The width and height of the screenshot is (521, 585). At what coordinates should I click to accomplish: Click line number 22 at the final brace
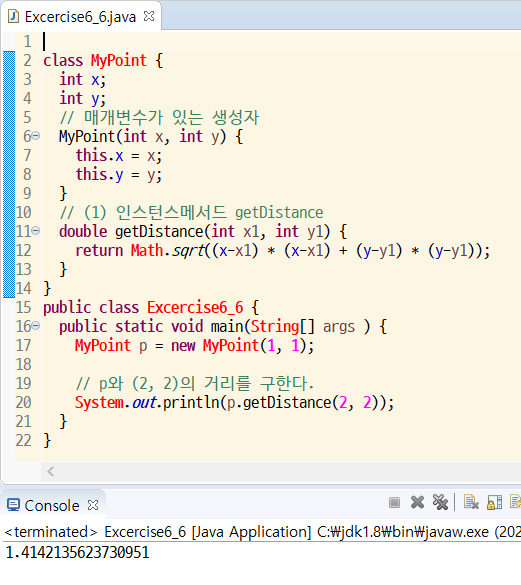coord(24,441)
